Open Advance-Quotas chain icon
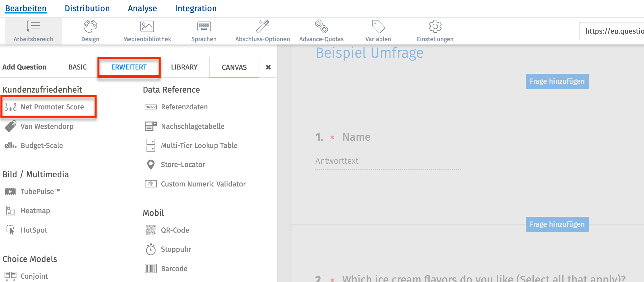The height and width of the screenshot is (282, 644). (321, 27)
